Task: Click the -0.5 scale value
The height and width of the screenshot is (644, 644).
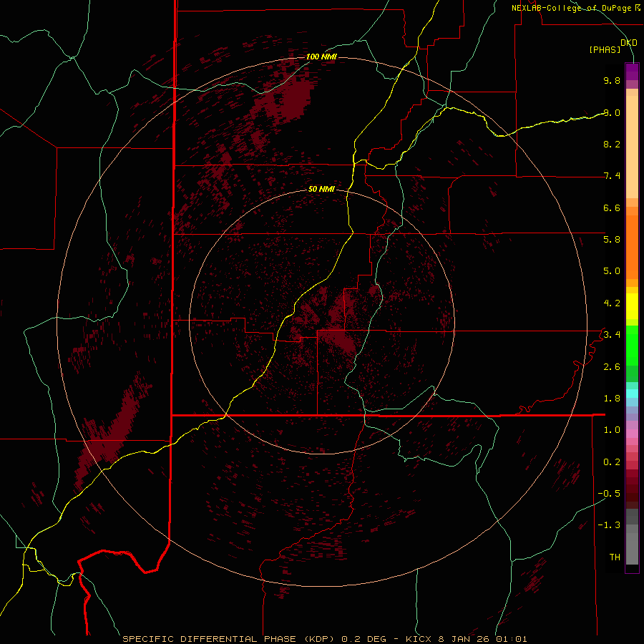Action: point(609,494)
